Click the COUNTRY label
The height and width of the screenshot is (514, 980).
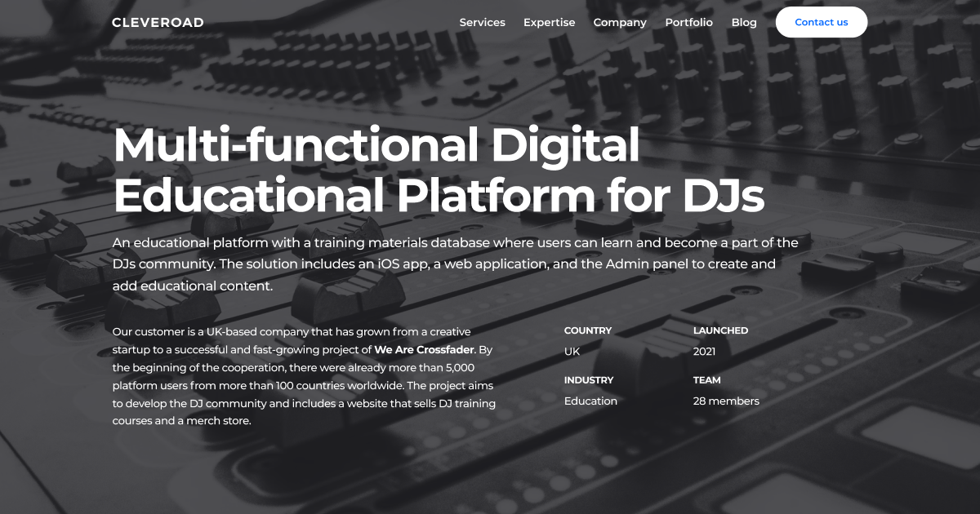point(587,330)
